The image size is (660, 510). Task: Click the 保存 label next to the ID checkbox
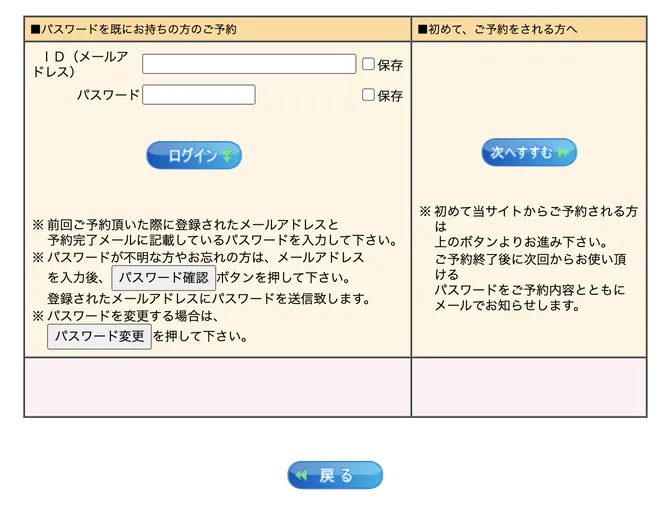[x=390, y=65]
